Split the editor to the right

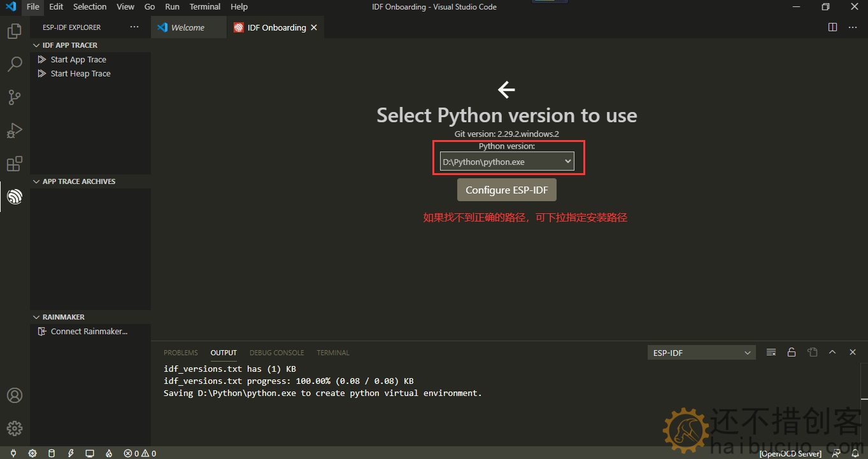(x=832, y=27)
